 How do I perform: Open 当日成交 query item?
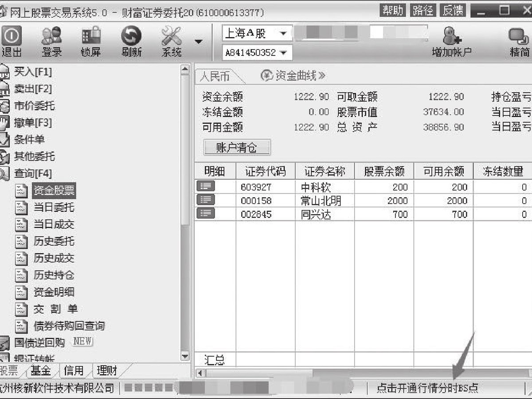coord(54,224)
